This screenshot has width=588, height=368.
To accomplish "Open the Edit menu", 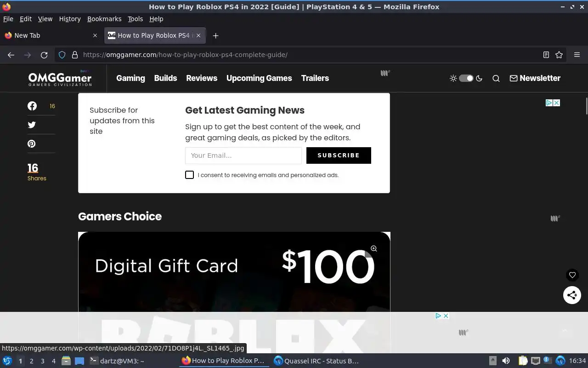I will (26, 19).
